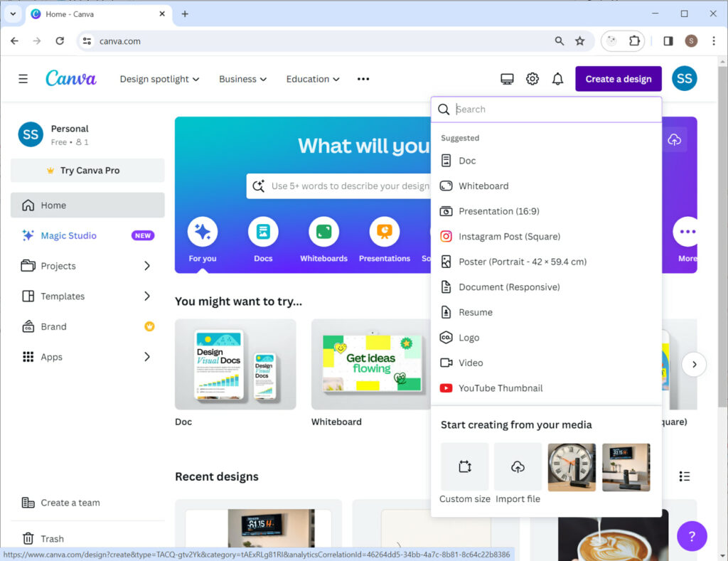Click the desktop app monitor icon
Viewport: 728px width, 561px height.
(507, 79)
